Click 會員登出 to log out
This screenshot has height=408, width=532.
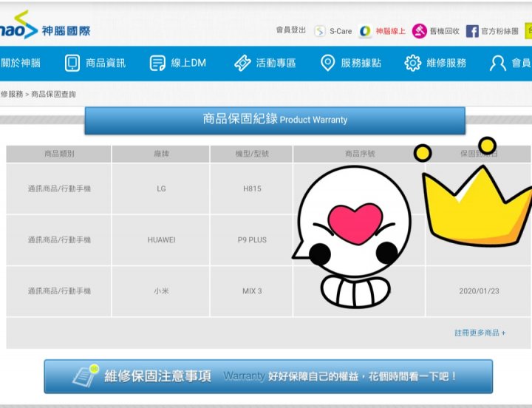(x=291, y=30)
